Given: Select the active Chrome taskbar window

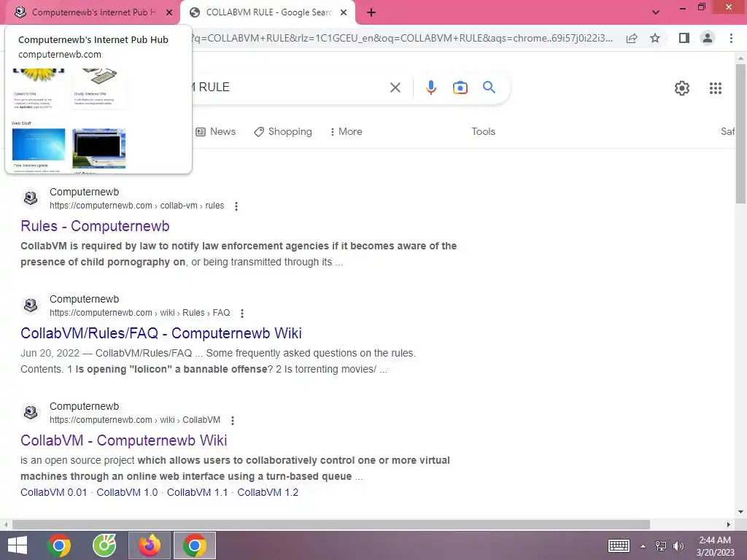Looking at the screenshot, I should [x=194, y=545].
